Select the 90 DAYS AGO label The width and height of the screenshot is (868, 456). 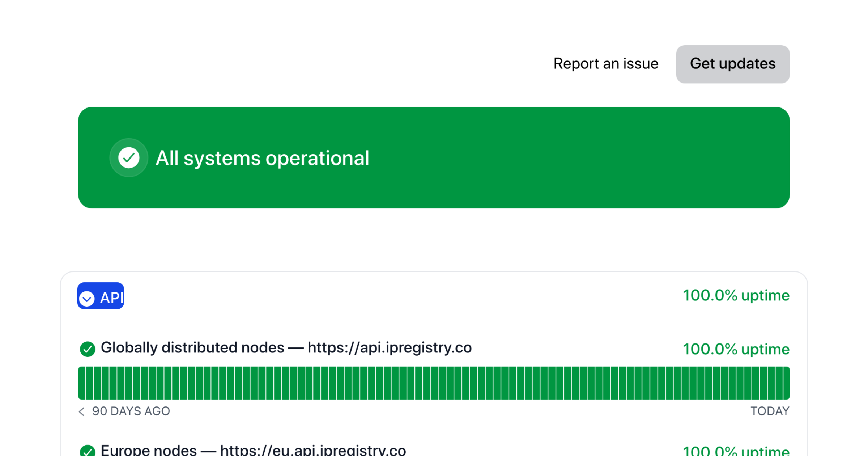tap(131, 411)
